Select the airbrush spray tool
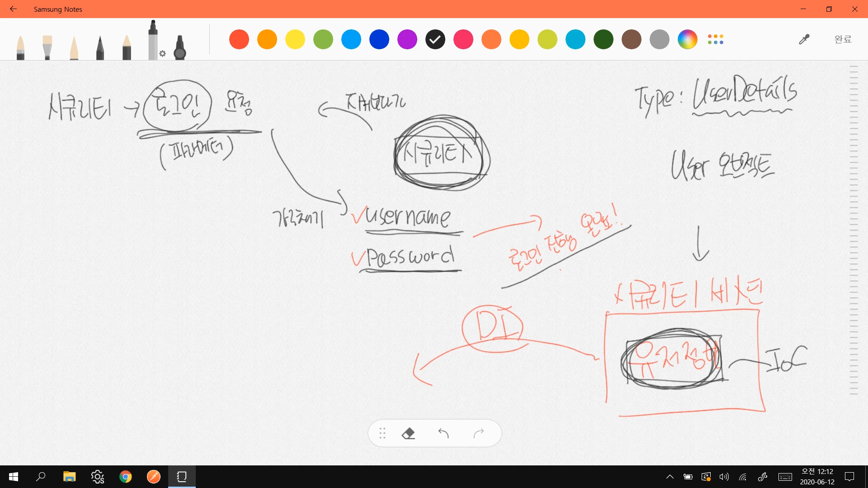The image size is (868, 488). pos(180,48)
